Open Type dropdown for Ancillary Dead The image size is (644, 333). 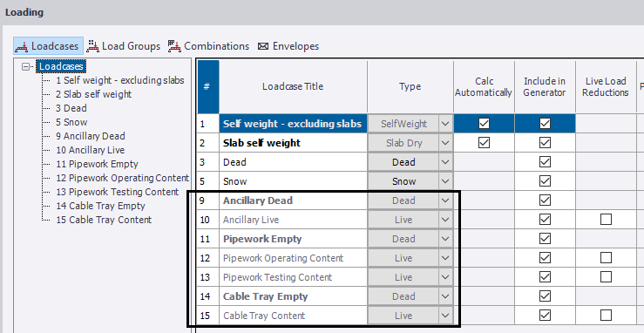pyautogui.click(x=445, y=200)
